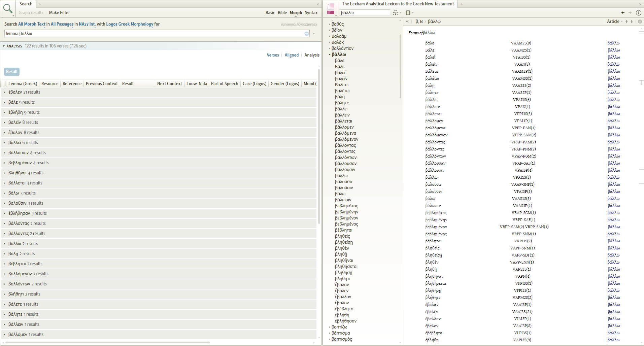Open the Lexham Lexicon book cover panel menu

[x=331, y=9]
